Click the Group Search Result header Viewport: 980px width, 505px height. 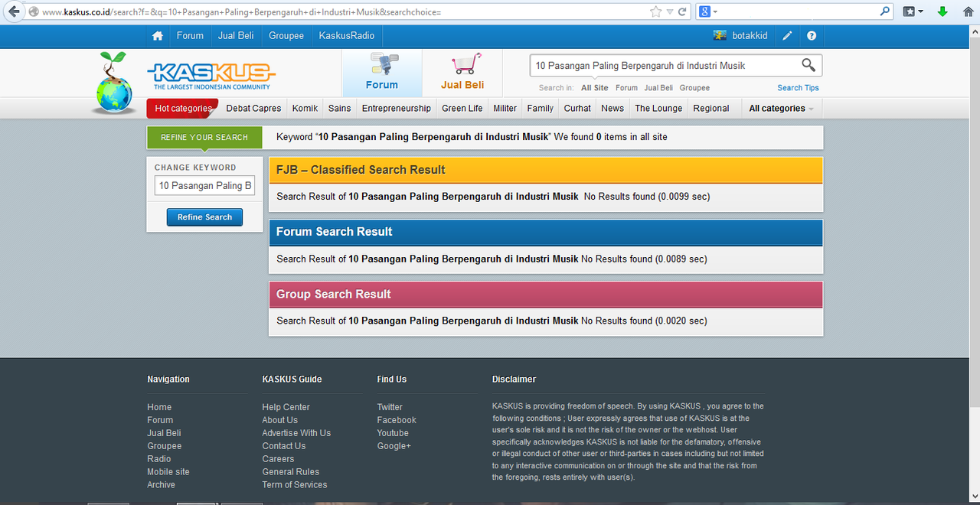point(546,295)
